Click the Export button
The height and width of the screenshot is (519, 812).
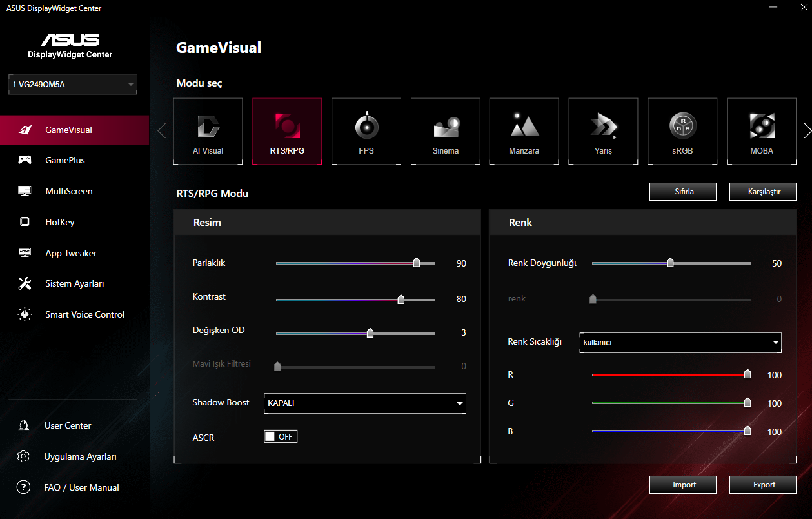[x=763, y=485]
